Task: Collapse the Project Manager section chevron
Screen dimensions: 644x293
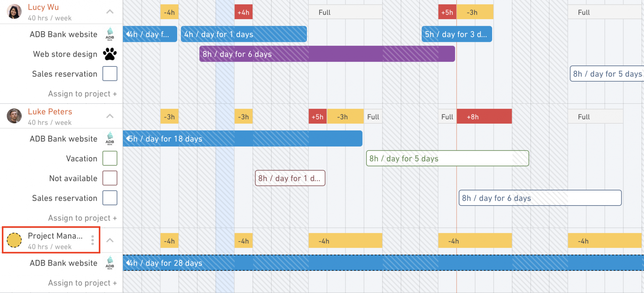Action: click(x=110, y=240)
